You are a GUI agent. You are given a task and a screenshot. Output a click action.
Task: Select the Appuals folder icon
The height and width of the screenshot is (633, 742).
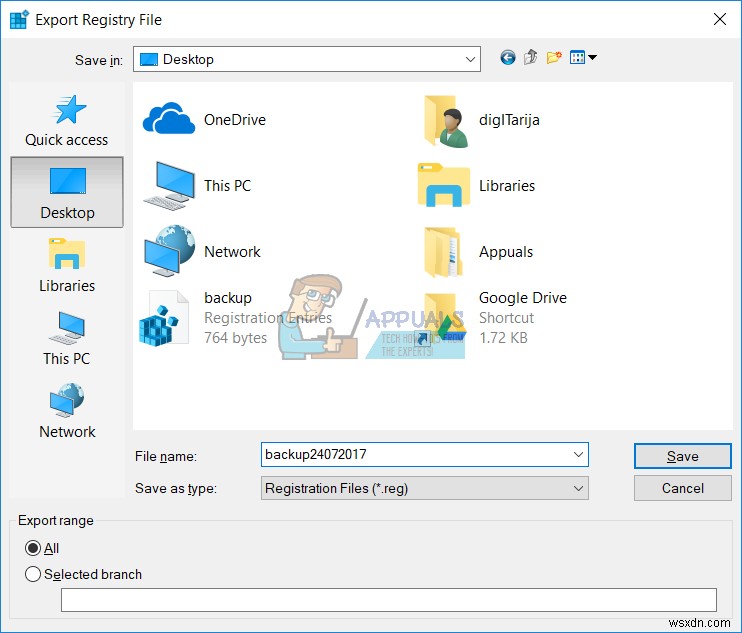pyautogui.click(x=443, y=252)
